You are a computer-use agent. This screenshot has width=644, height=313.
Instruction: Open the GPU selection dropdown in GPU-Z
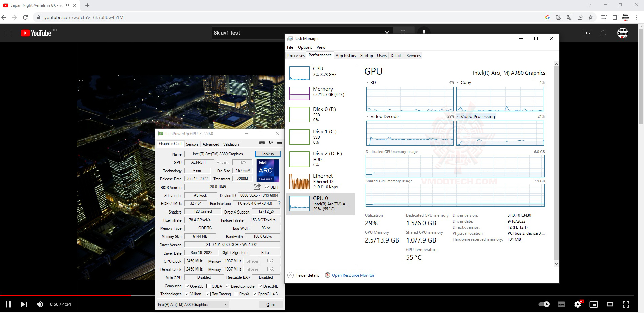193,305
